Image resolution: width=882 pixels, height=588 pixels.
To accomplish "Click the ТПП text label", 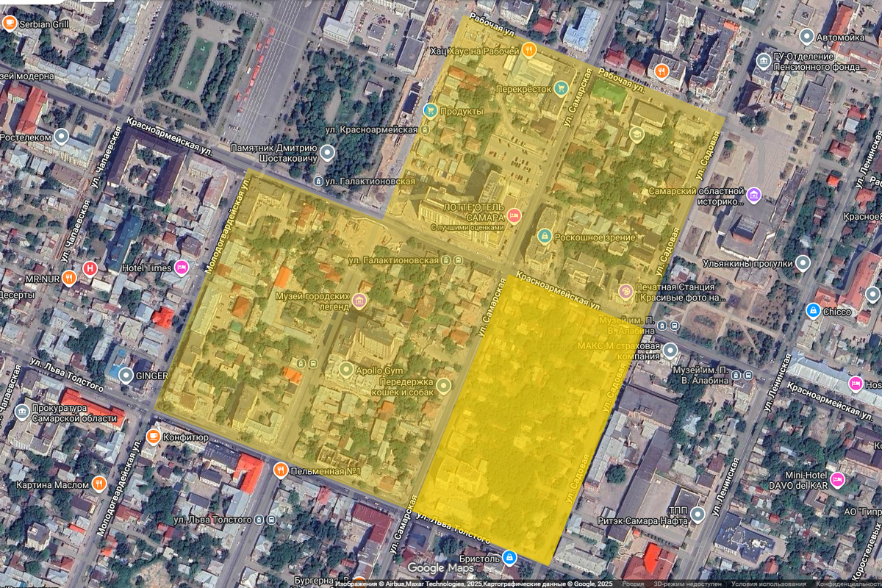I will [678, 509].
